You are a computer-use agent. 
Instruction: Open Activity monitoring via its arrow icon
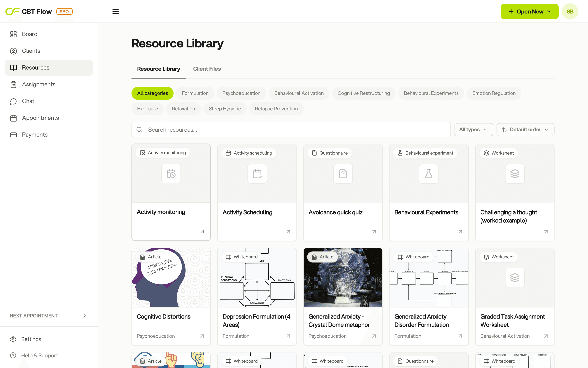click(202, 231)
